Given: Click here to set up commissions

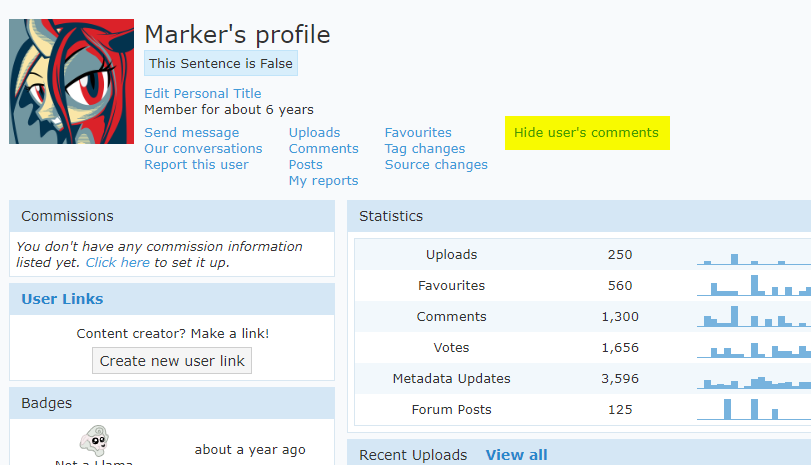Looking at the screenshot, I should tap(117, 262).
